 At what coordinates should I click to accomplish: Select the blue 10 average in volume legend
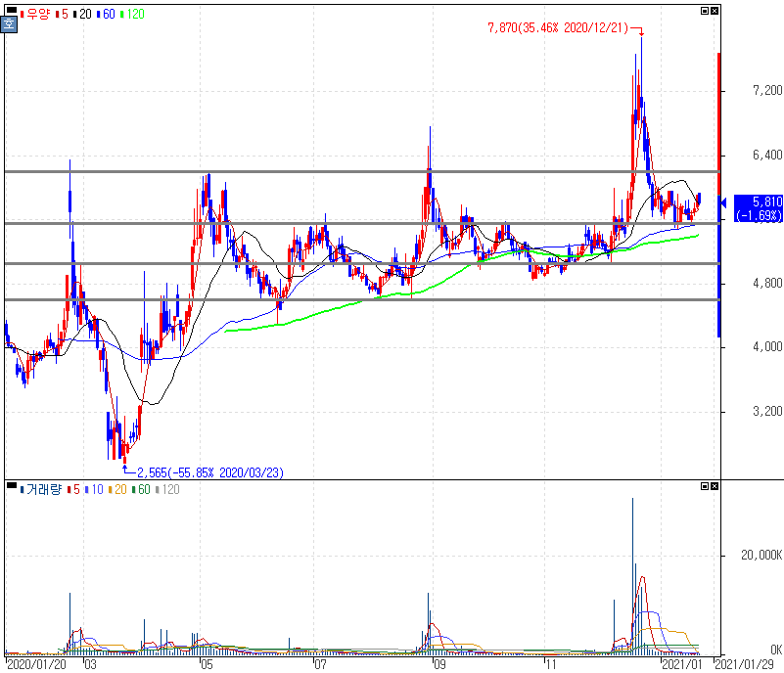[x=94, y=489]
